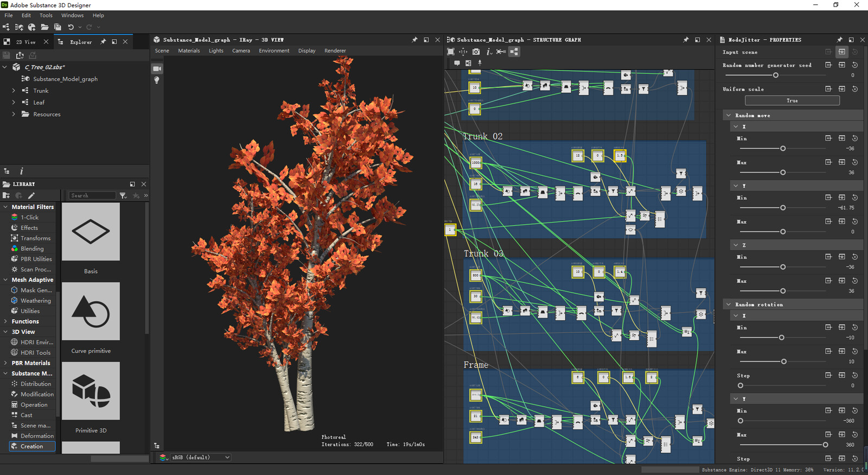868x475 pixels.
Task: Click the Photoreal rendering status text
Action: tap(333, 437)
